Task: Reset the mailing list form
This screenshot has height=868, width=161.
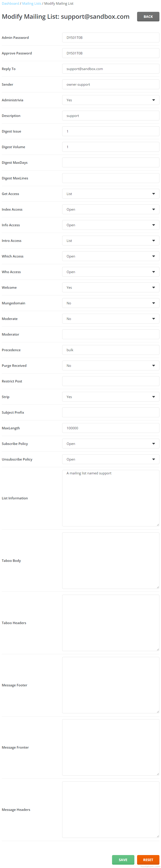Action: click(148, 860)
